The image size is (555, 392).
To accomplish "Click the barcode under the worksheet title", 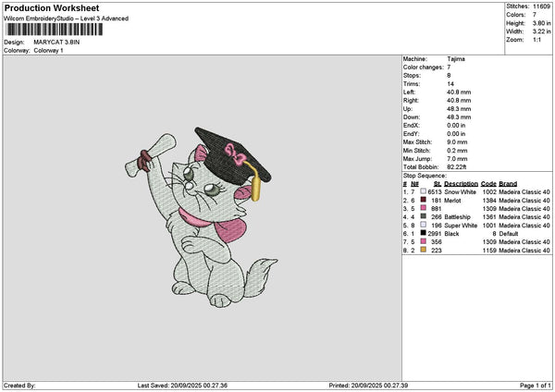I will coord(55,30).
